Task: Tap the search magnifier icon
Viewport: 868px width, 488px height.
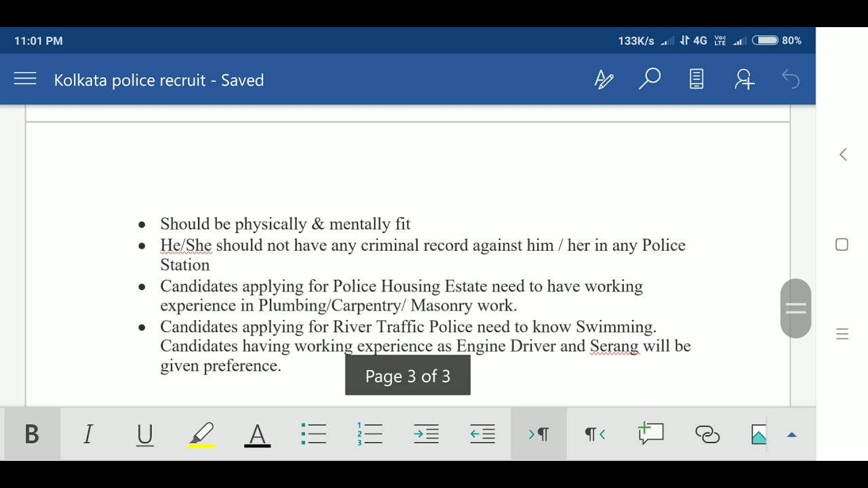Action: click(650, 79)
